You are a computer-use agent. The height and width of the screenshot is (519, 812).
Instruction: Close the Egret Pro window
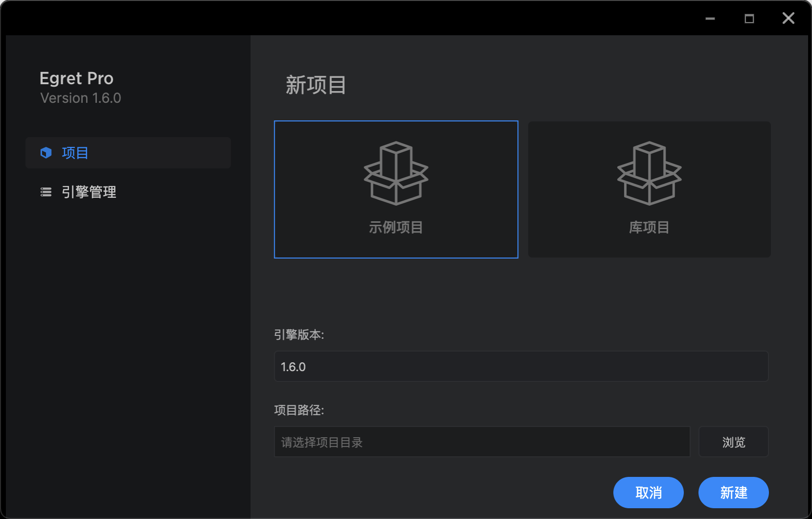(789, 19)
